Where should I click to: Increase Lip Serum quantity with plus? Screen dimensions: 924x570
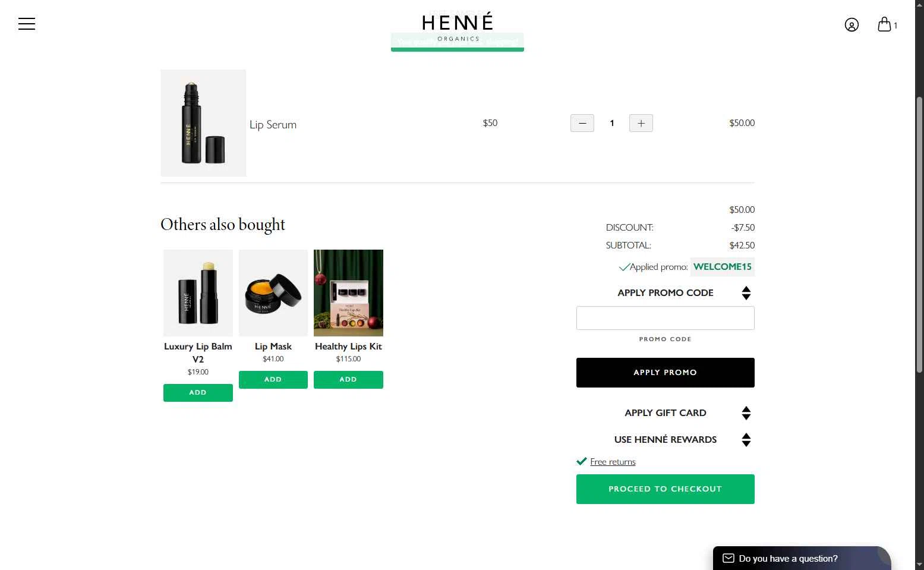click(641, 123)
